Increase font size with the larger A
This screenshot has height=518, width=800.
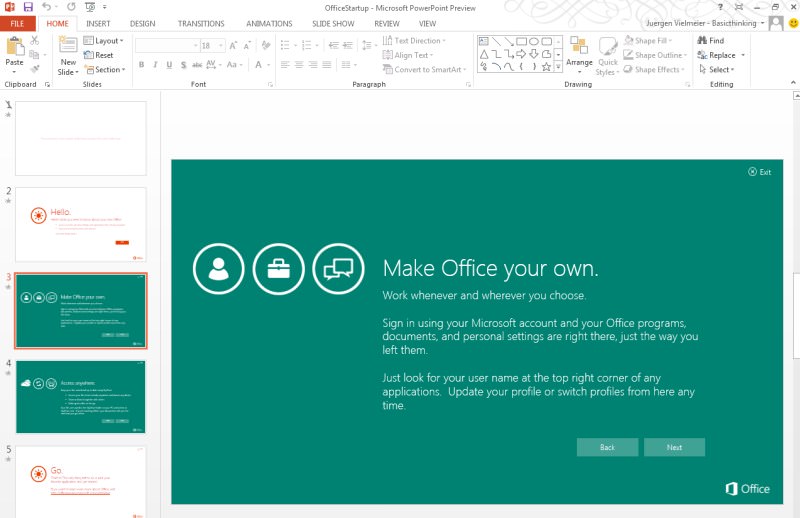tap(233, 46)
